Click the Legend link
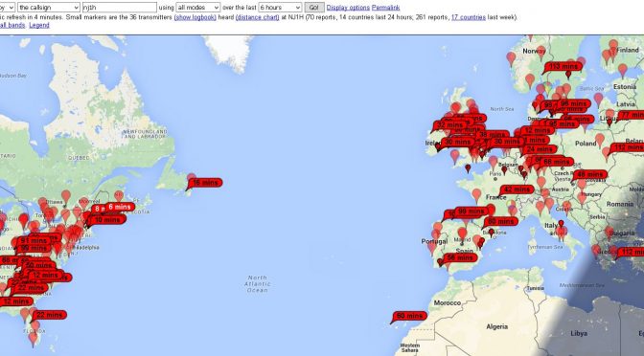The width and height of the screenshot is (644, 356). pyautogui.click(x=39, y=25)
